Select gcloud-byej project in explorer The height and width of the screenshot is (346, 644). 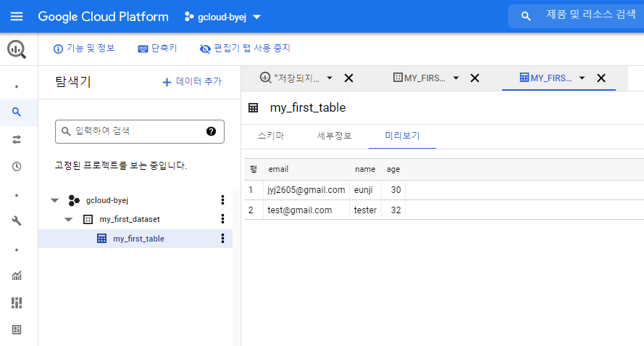[x=106, y=200]
